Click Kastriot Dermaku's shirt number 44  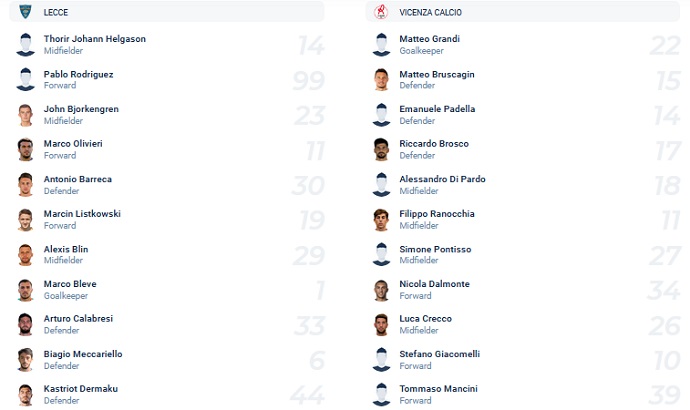click(x=305, y=395)
